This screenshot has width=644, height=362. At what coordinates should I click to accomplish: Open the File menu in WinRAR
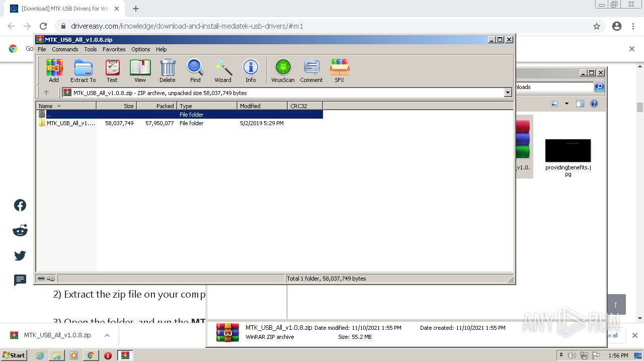click(42, 49)
